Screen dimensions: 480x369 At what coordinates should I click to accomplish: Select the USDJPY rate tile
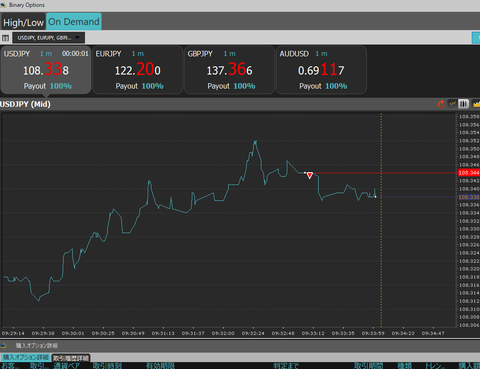(x=46, y=70)
